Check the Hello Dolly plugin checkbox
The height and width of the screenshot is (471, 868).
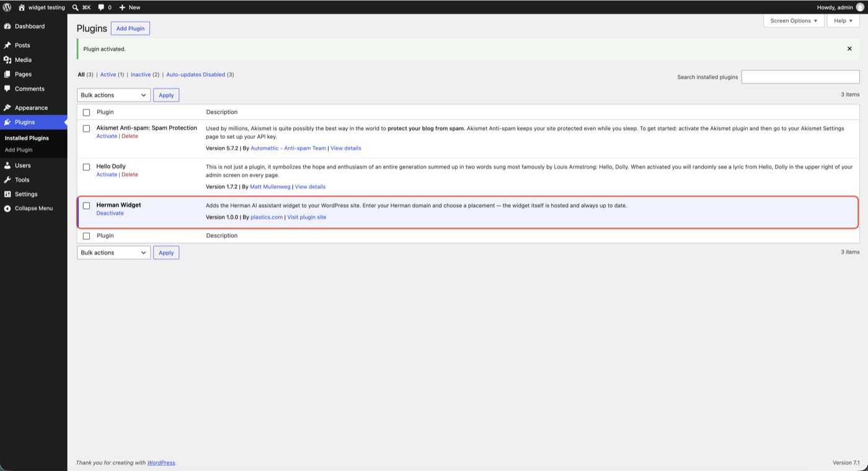click(86, 167)
